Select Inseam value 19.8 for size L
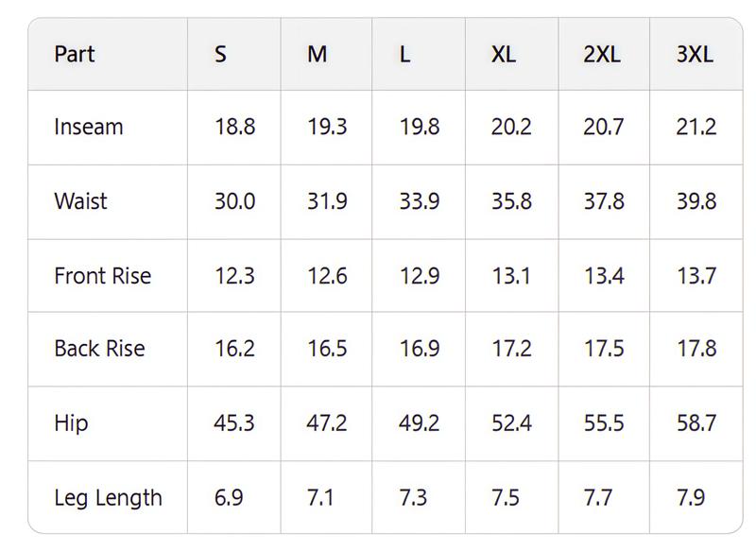Screen dimensions: 756x551 [x=419, y=127]
